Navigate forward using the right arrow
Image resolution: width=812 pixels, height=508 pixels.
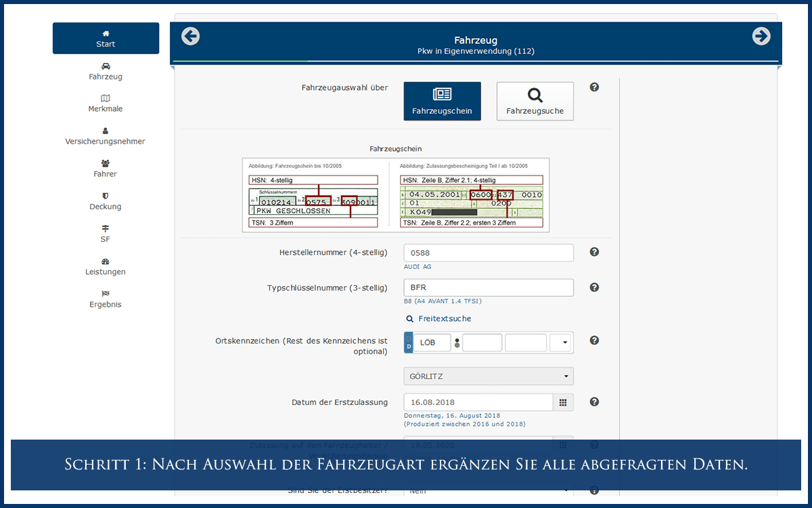pyautogui.click(x=761, y=36)
